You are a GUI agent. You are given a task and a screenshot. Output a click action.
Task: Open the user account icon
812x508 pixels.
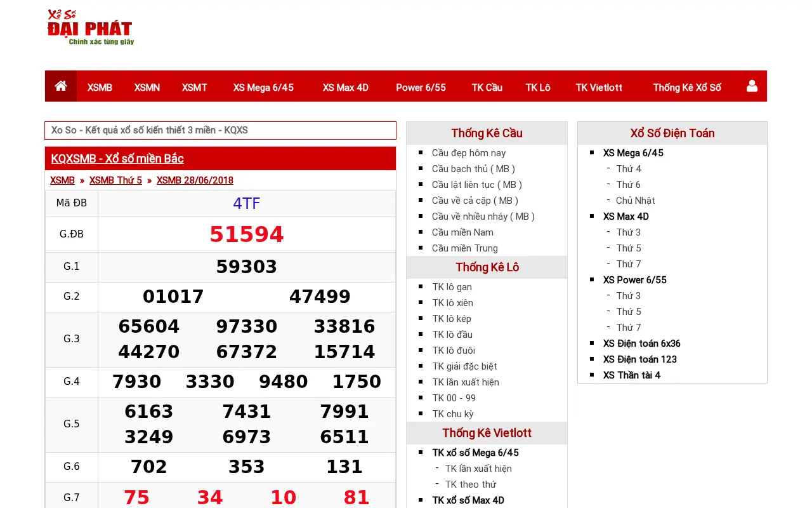coord(752,86)
